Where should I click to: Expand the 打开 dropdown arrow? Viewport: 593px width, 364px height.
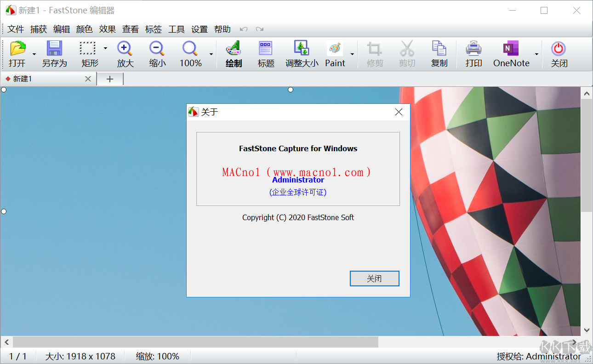pos(34,54)
